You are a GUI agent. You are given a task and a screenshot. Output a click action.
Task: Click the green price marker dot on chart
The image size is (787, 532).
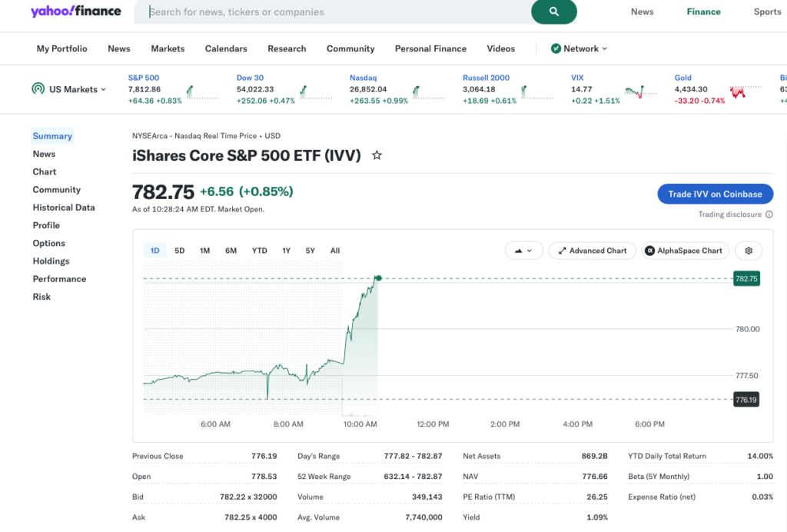(378, 278)
